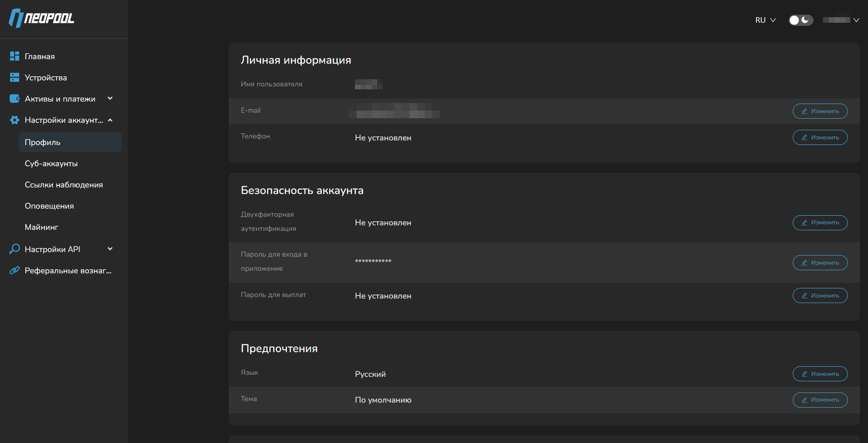Click the NeoPool logo
This screenshot has width=868, height=443.
click(41, 18)
